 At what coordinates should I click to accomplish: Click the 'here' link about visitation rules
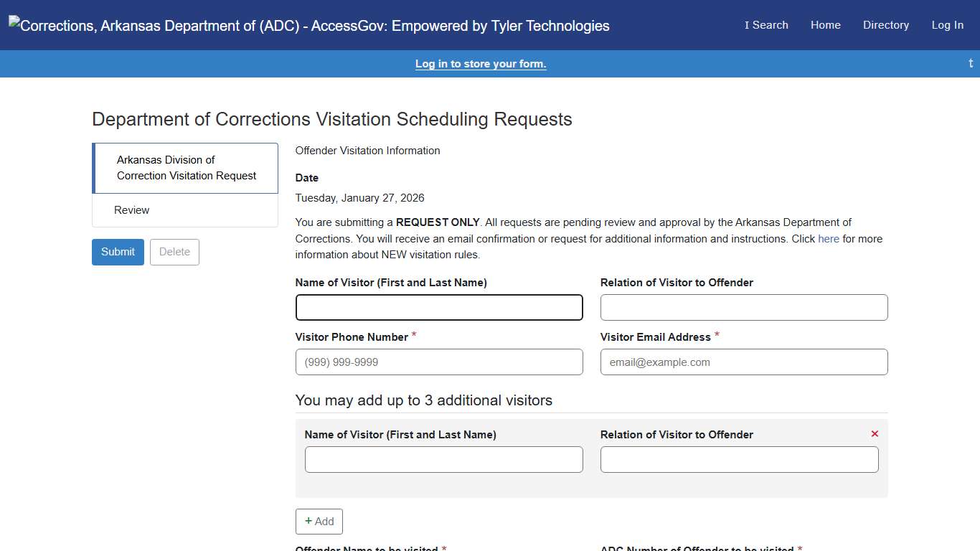(828, 238)
